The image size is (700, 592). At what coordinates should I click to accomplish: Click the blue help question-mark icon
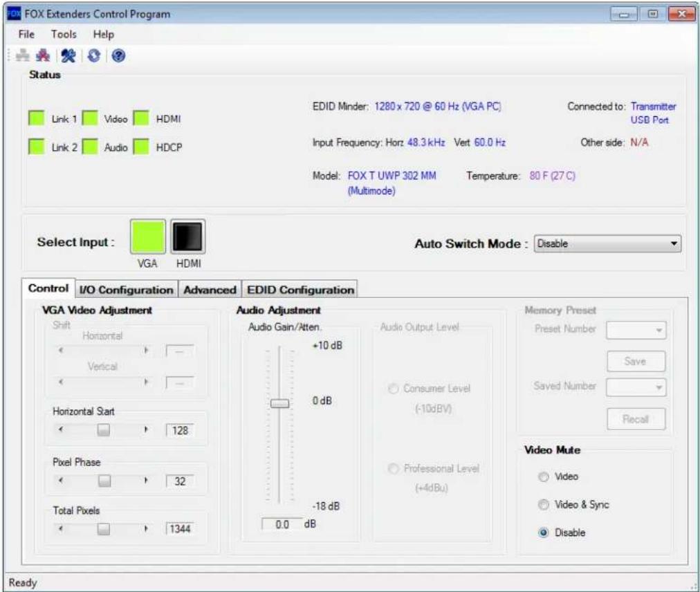tap(118, 55)
